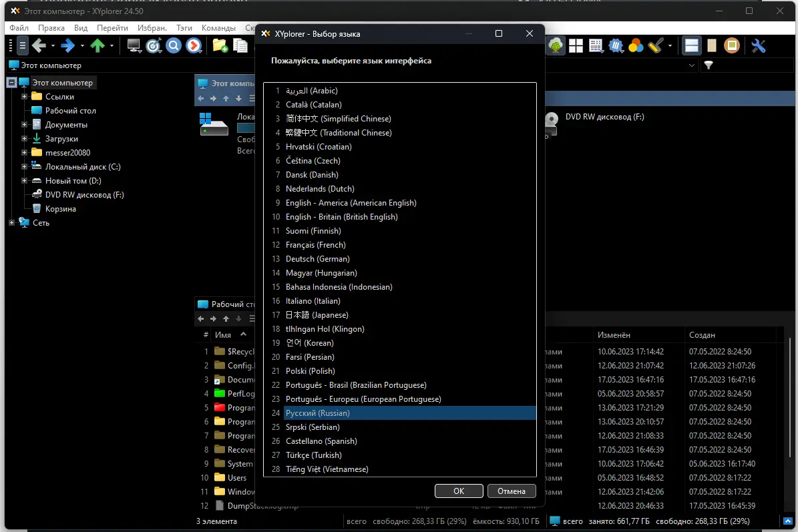Viewport: 798px width, 532px height.
Task: Click the orange round preview icon
Action: [732, 46]
